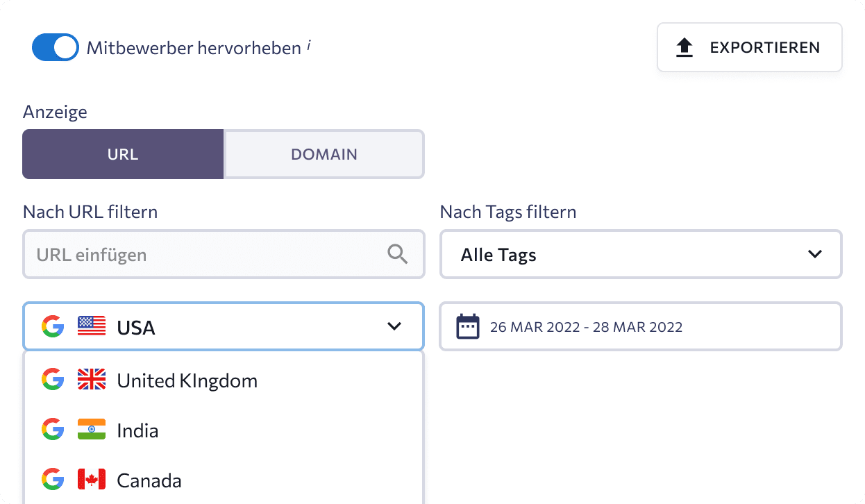
Task: Click the Canada flag icon
Action: (92, 480)
